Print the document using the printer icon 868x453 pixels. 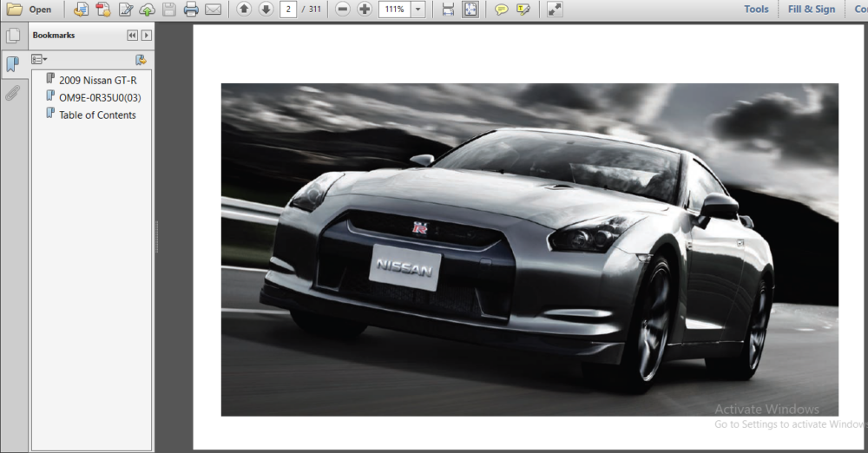(x=191, y=10)
